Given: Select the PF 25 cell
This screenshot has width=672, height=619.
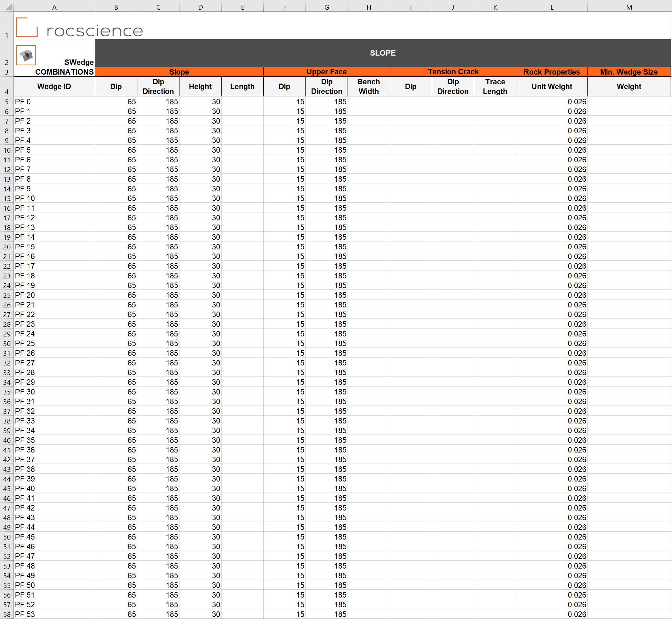Looking at the screenshot, I should (54, 343).
